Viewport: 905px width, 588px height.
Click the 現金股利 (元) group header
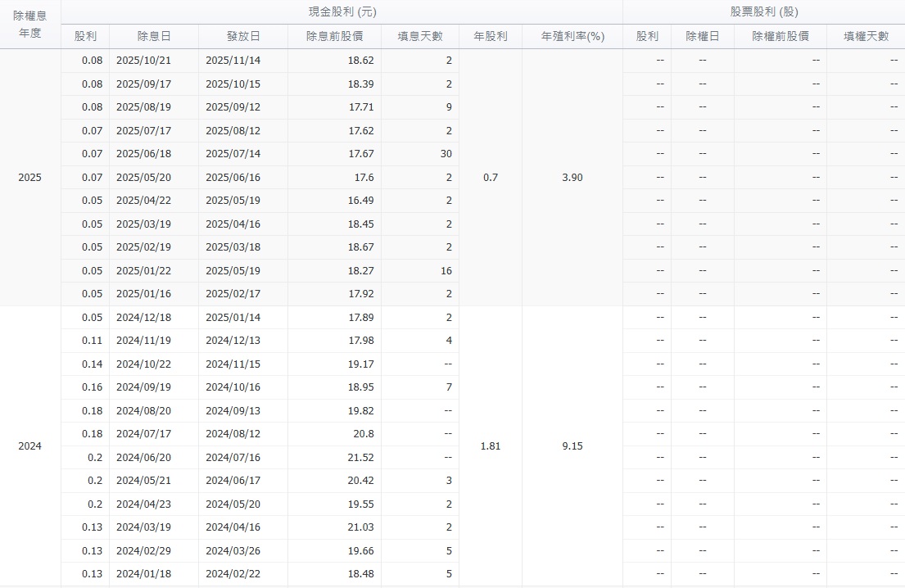point(342,12)
